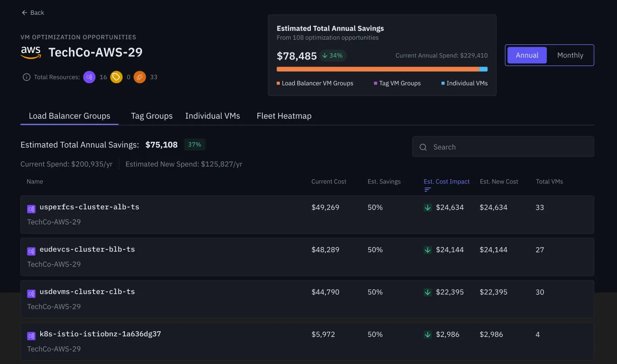Click the back arrow icon
This screenshot has height=364, width=617.
pos(25,13)
